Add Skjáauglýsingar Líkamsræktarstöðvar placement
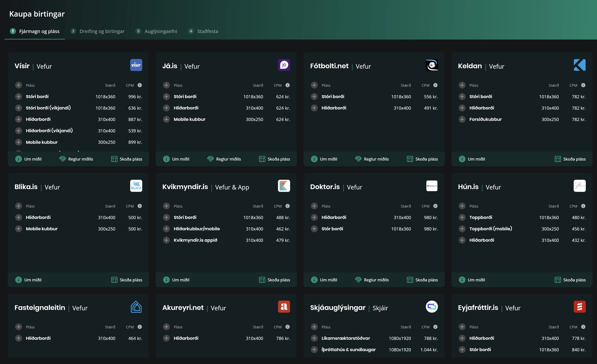597x364 pixels. pyautogui.click(x=314, y=338)
